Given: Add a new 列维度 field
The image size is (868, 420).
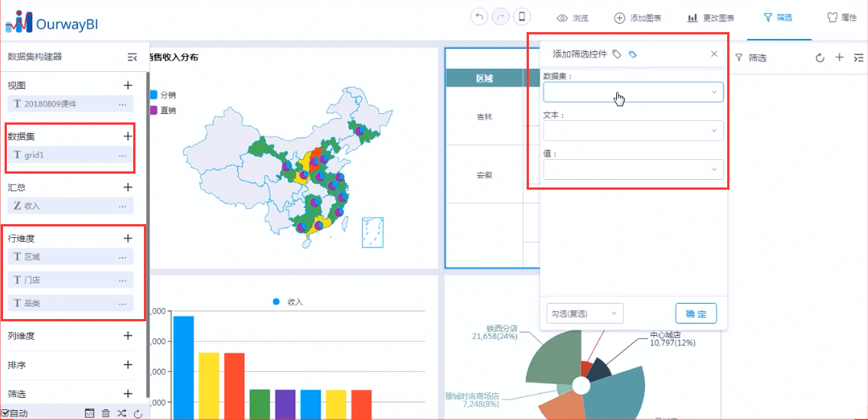Looking at the screenshot, I should pos(128,336).
